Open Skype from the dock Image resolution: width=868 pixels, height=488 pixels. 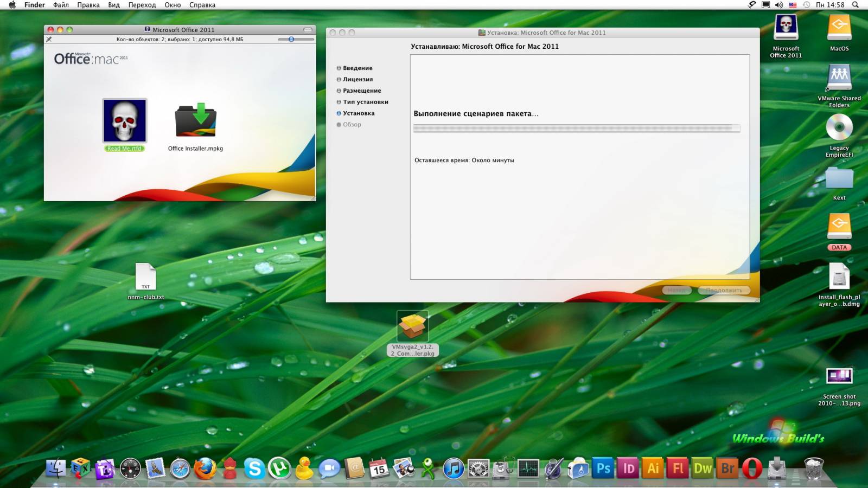tap(254, 468)
